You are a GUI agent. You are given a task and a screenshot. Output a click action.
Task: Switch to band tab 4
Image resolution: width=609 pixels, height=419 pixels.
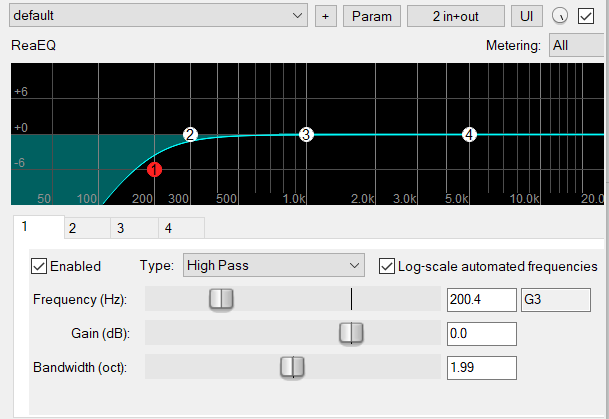(181, 228)
